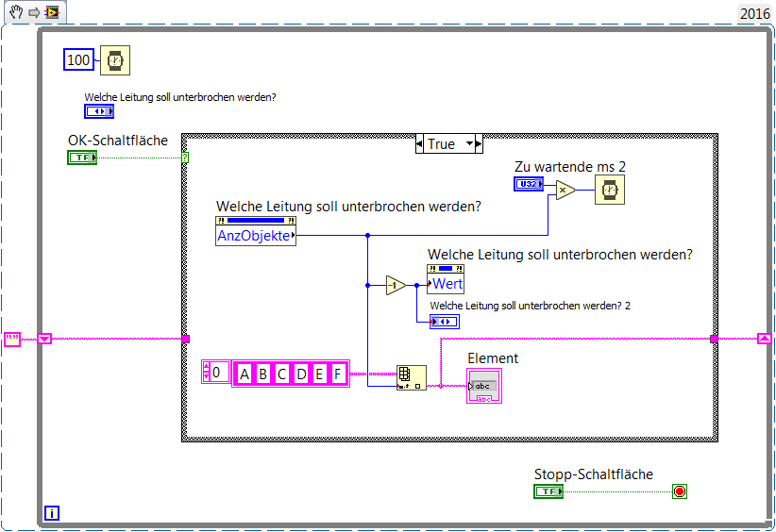The height and width of the screenshot is (532, 776).
Task: Show next case with right arrow beside True
Action: coord(479,144)
